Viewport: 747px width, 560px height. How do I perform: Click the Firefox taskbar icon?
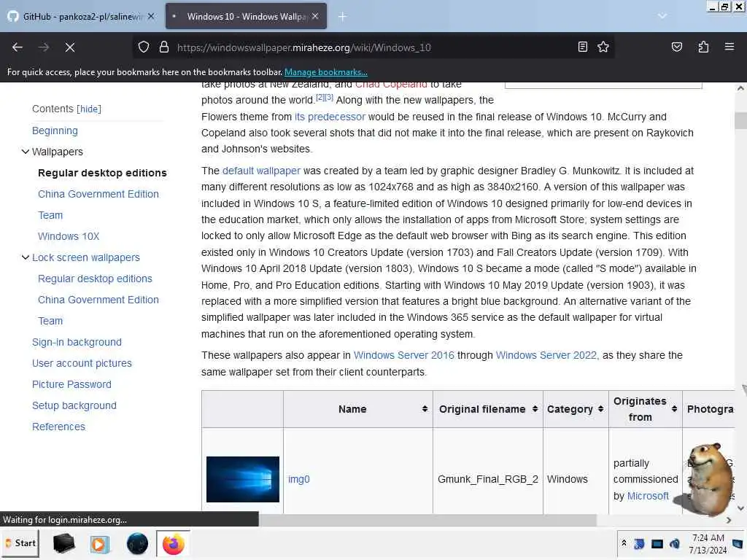coord(174,544)
